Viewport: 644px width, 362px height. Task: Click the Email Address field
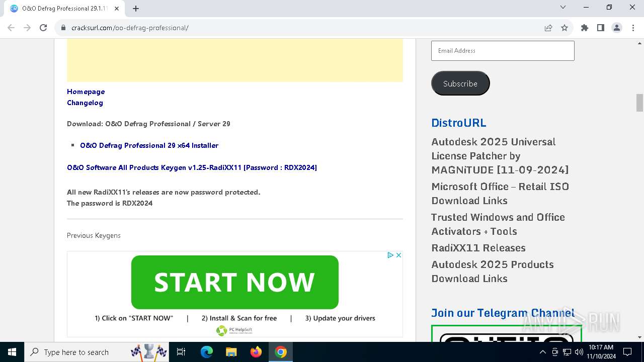pyautogui.click(x=503, y=51)
